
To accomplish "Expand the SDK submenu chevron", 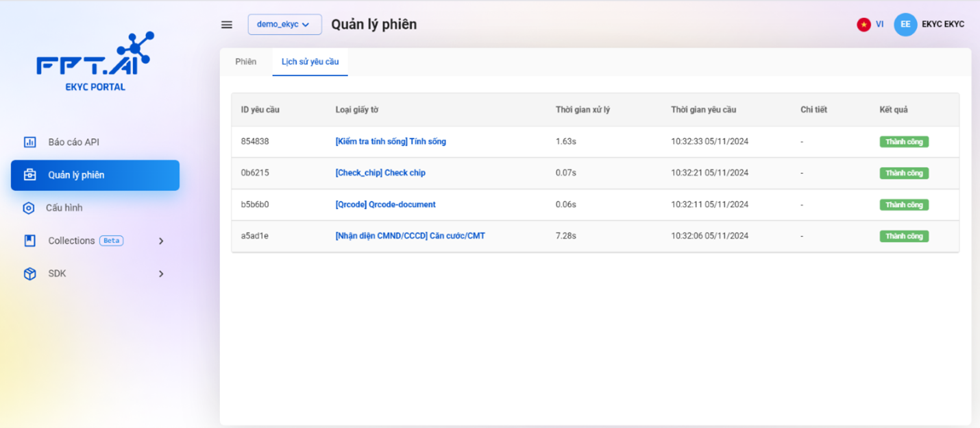I will [161, 274].
